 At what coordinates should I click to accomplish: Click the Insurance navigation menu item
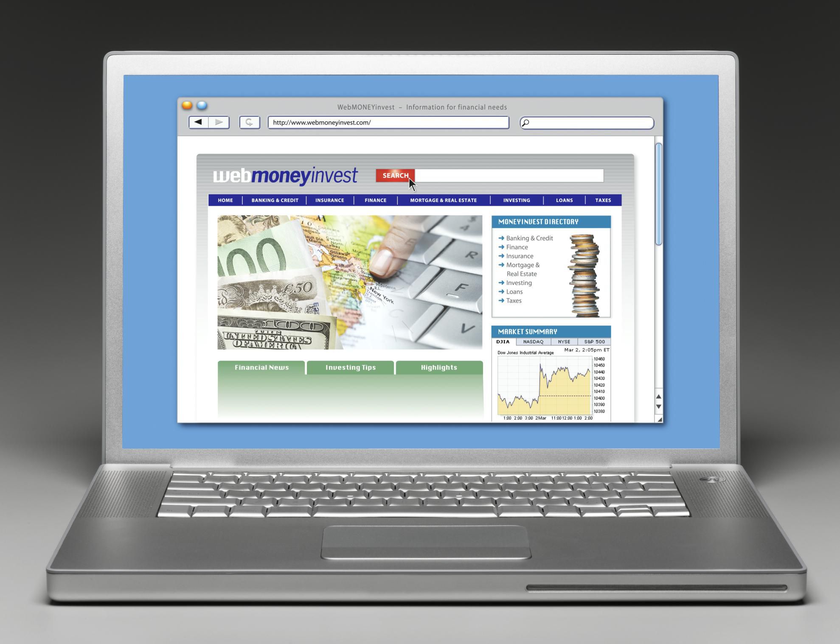click(330, 200)
